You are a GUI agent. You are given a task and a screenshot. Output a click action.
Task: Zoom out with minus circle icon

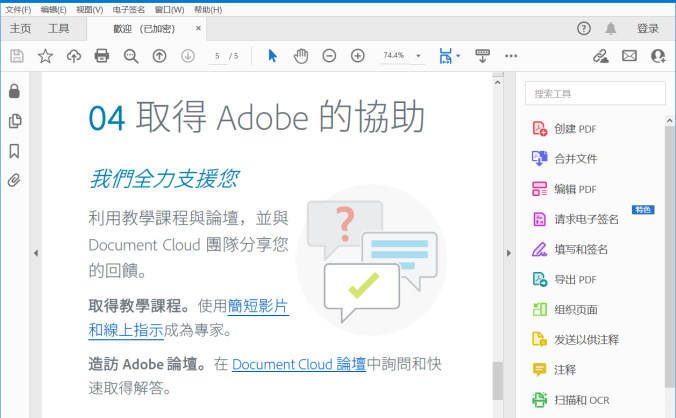(329, 56)
